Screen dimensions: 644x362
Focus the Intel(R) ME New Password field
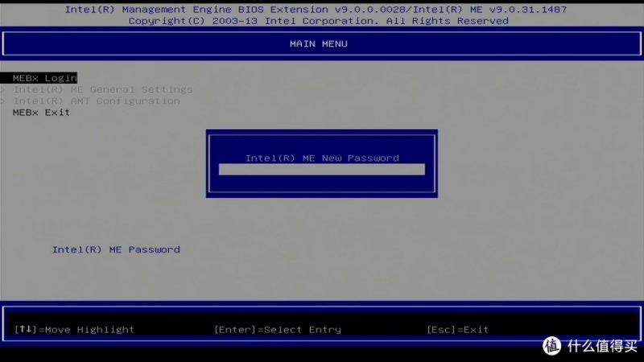pyautogui.click(x=321, y=169)
